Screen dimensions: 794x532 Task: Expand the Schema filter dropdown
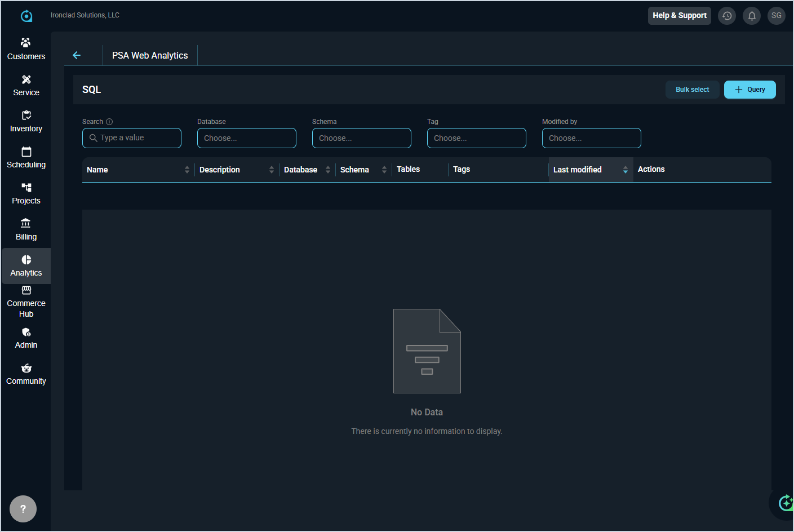(x=361, y=138)
